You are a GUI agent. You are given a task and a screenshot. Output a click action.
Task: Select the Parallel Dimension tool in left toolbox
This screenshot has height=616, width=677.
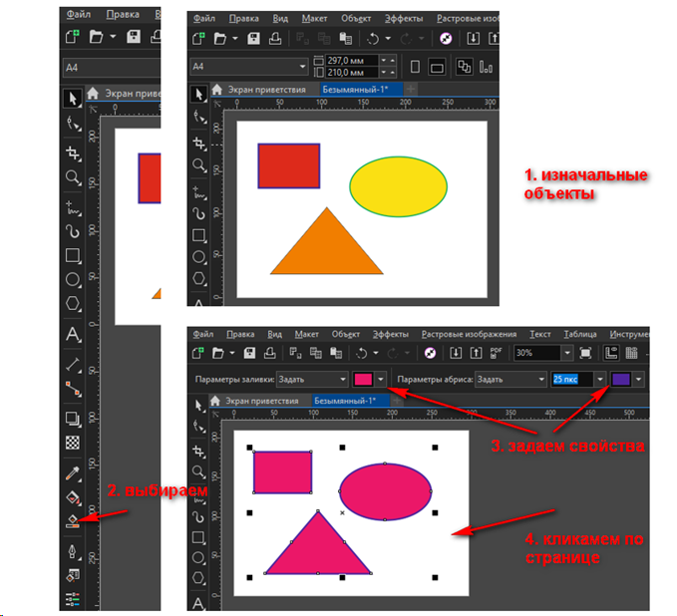coord(73,365)
